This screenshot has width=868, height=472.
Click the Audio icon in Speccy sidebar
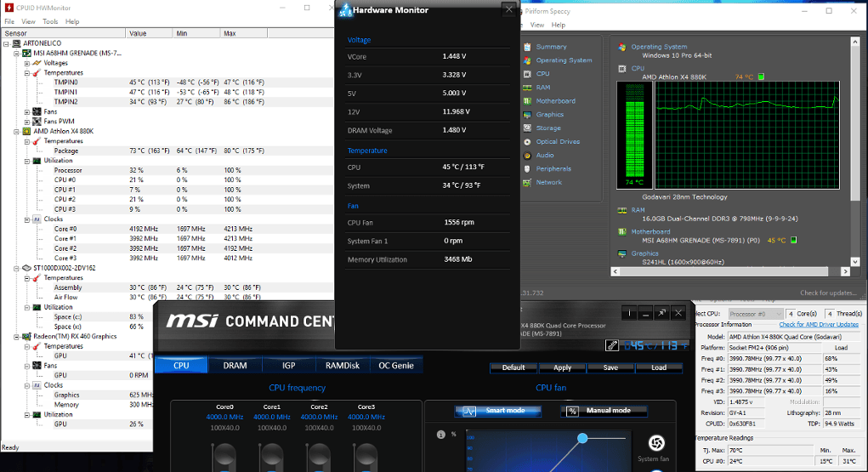(x=527, y=155)
